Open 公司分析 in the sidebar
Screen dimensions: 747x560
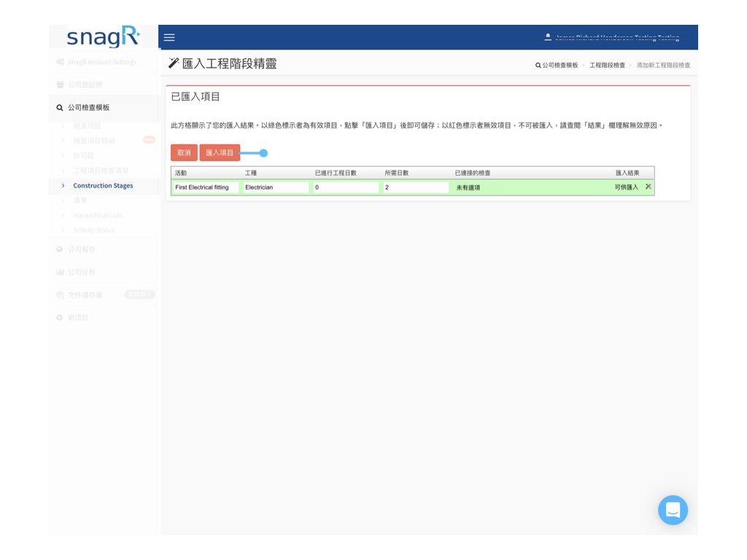tap(82, 273)
